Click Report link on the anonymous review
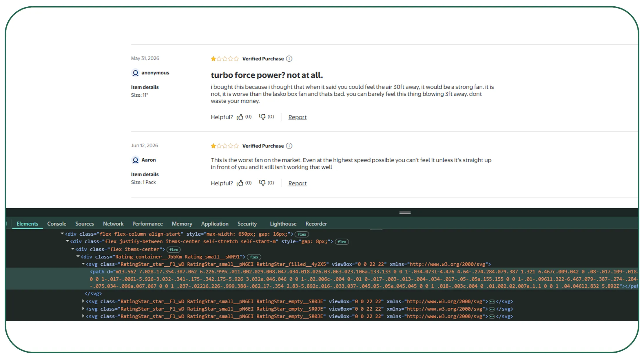 [298, 117]
